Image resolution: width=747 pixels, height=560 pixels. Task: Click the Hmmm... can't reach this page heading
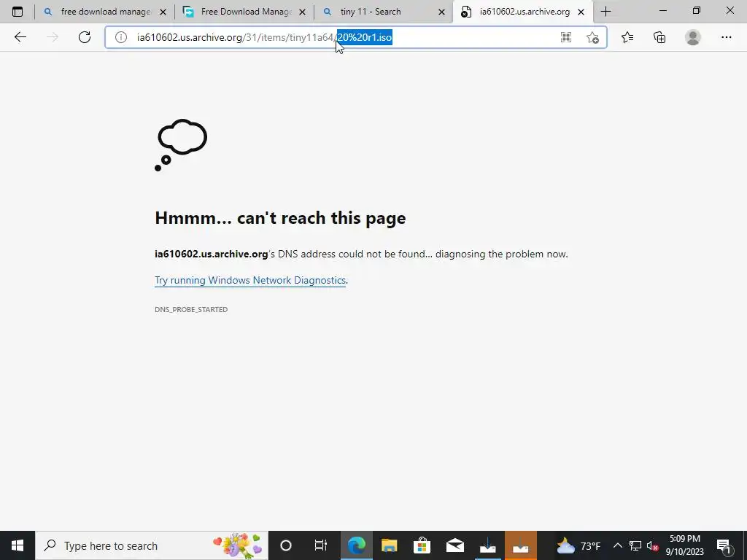(280, 217)
